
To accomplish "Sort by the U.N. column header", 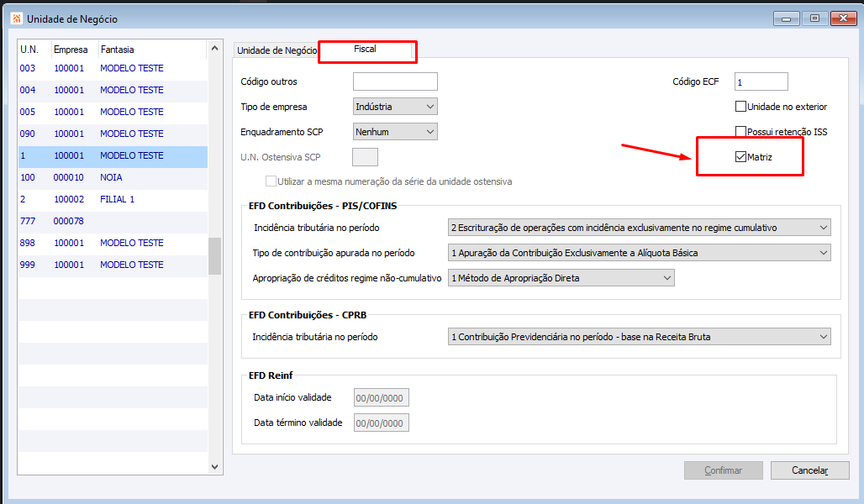I will tap(34, 50).
